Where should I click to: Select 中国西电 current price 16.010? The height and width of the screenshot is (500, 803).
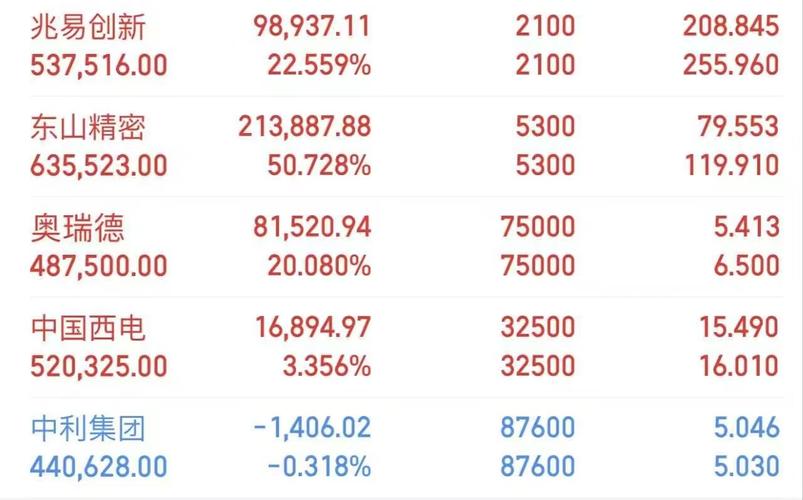click(x=739, y=366)
